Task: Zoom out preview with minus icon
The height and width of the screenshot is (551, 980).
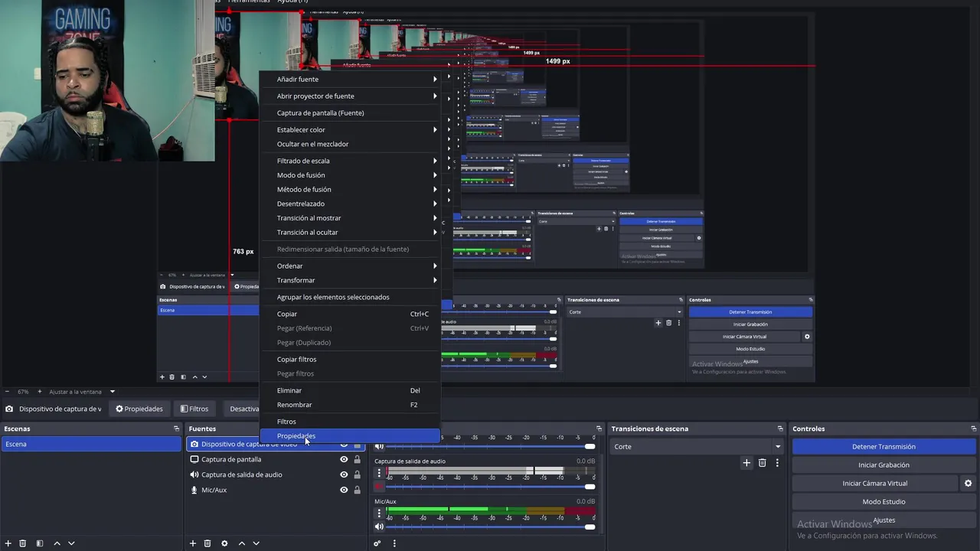Action: click(7, 392)
